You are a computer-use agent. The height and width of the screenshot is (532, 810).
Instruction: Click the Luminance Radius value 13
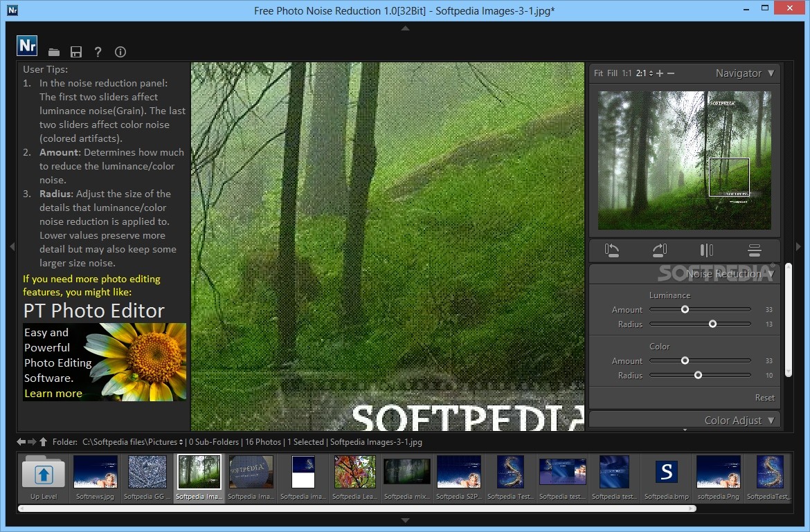(x=768, y=324)
